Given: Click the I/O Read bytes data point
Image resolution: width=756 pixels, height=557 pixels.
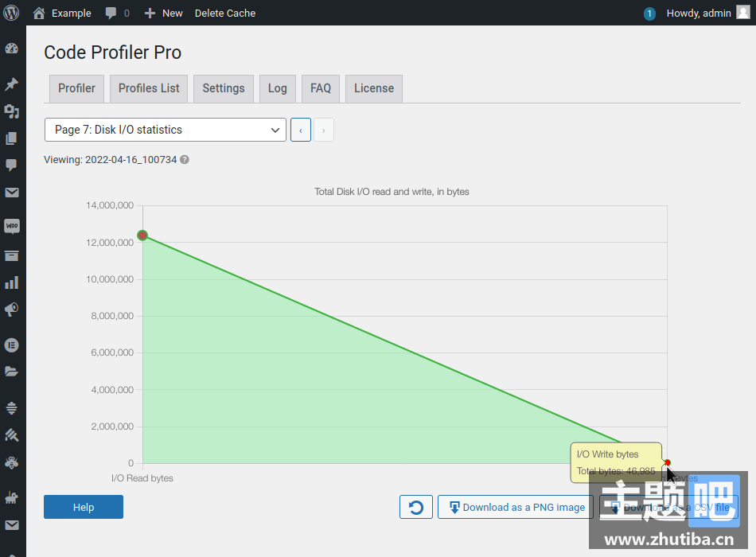Looking at the screenshot, I should [142, 236].
